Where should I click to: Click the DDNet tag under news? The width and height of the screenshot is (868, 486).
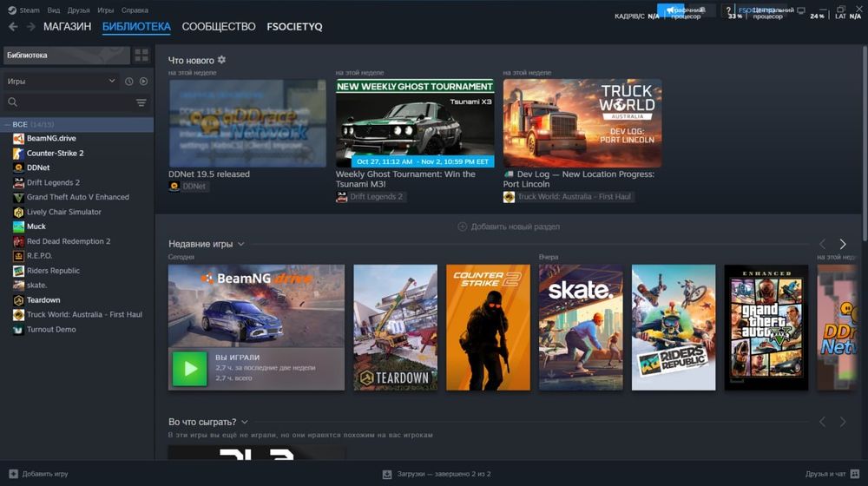[188, 187]
